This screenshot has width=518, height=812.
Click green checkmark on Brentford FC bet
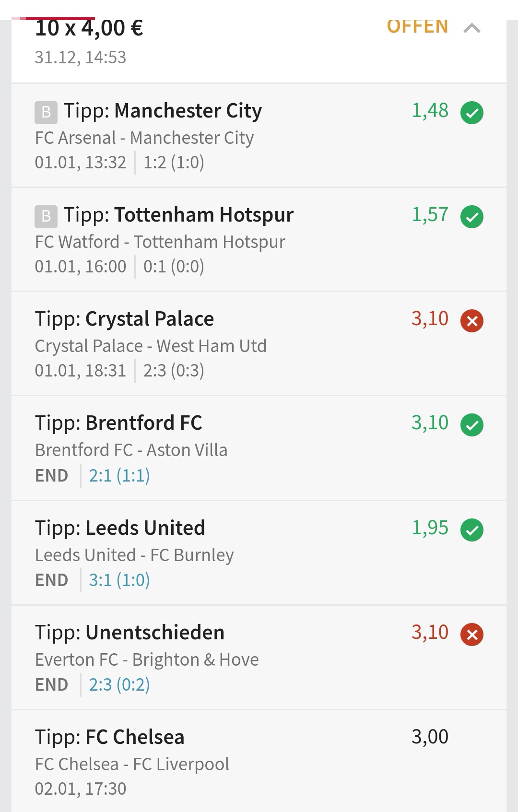472,425
